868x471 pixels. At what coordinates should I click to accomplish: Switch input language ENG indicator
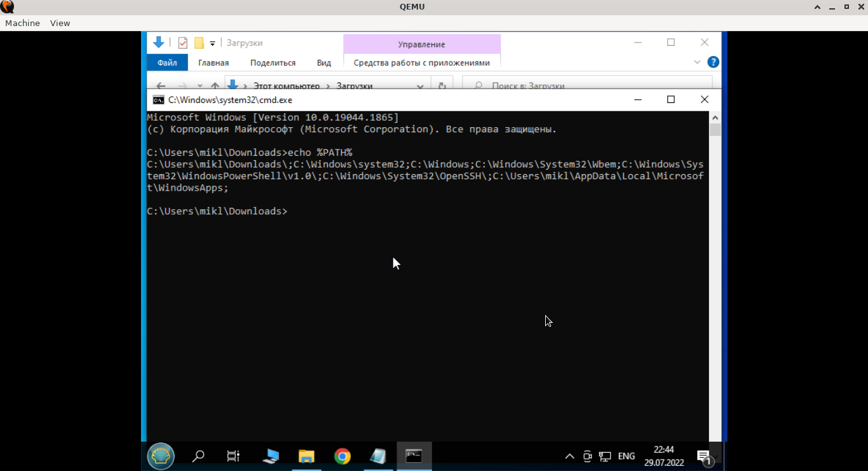(x=627, y=456)
